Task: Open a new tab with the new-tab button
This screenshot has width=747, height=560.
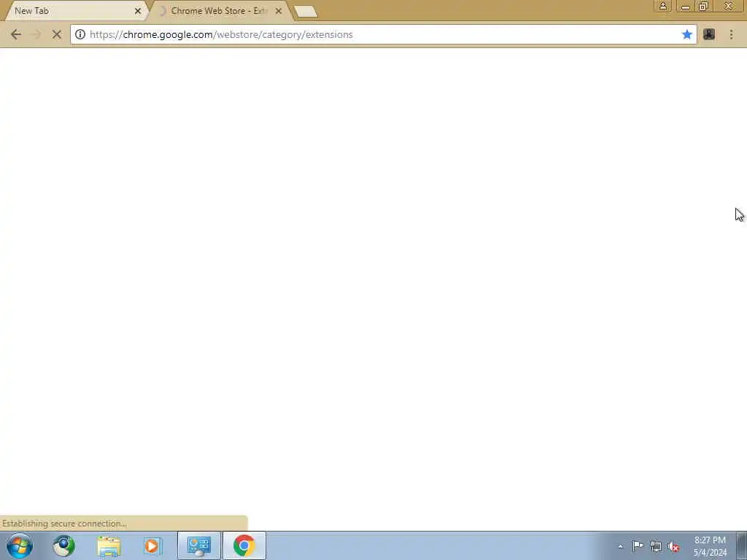Action: click(x=306, y=12)
